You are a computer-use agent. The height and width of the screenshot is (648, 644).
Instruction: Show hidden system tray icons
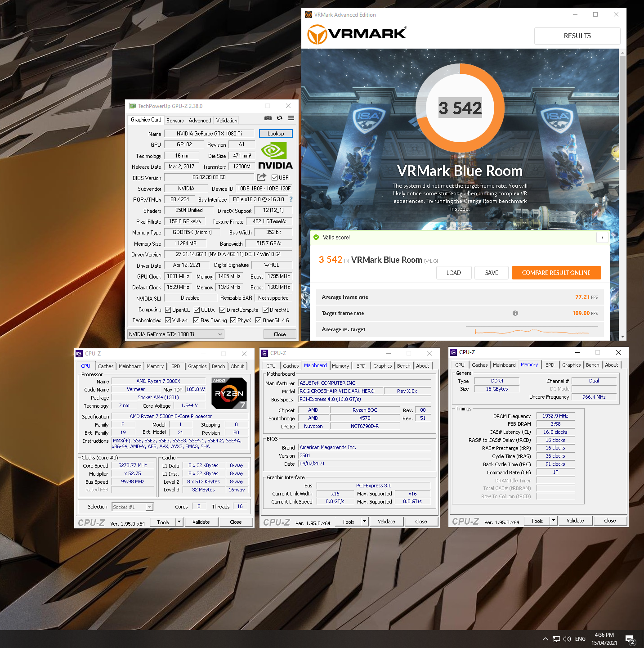[545, 639]
